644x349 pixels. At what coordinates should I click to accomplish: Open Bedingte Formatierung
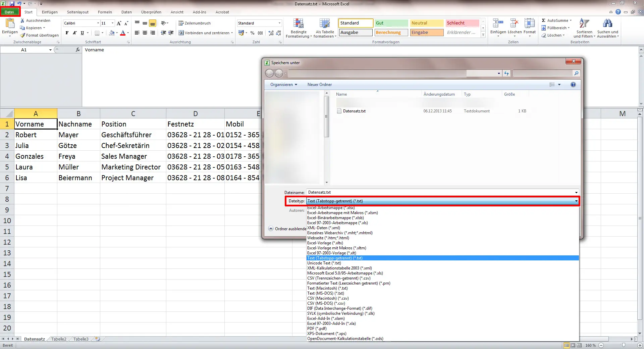pos(298,29)
